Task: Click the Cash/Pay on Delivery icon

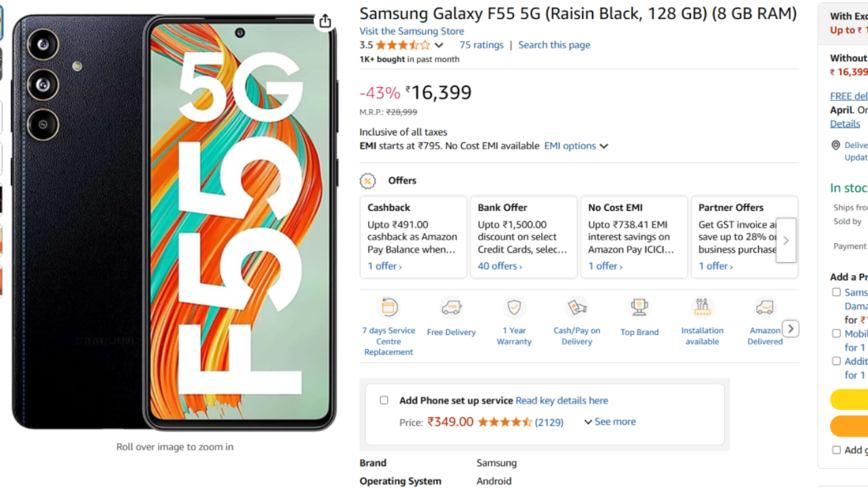Action: click(x=576, y=308)
